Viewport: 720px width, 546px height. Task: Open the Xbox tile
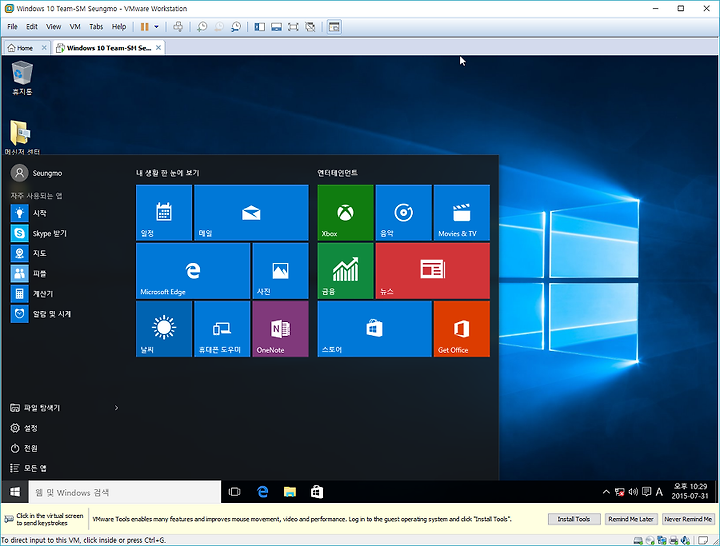coord(345,213)
